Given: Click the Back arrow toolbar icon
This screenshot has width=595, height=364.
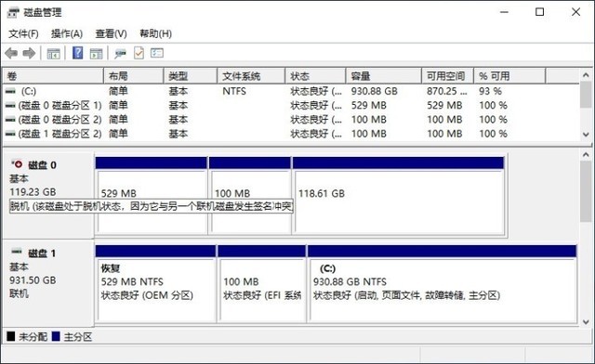Looking at the screenshot, I should (11, 54).
